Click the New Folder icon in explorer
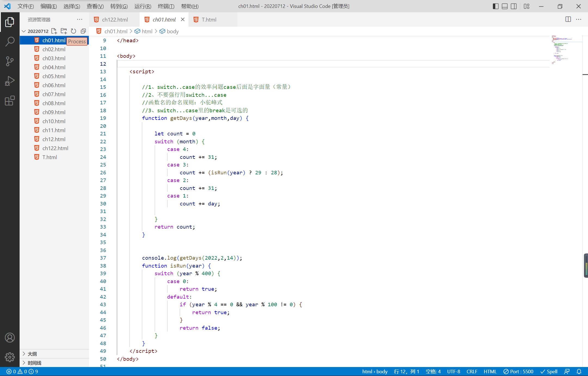588x376 pixels. coord(64,31)
